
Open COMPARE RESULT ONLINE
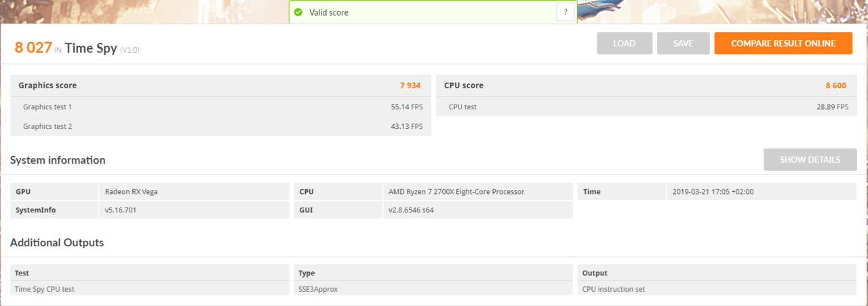coord(783,43)
